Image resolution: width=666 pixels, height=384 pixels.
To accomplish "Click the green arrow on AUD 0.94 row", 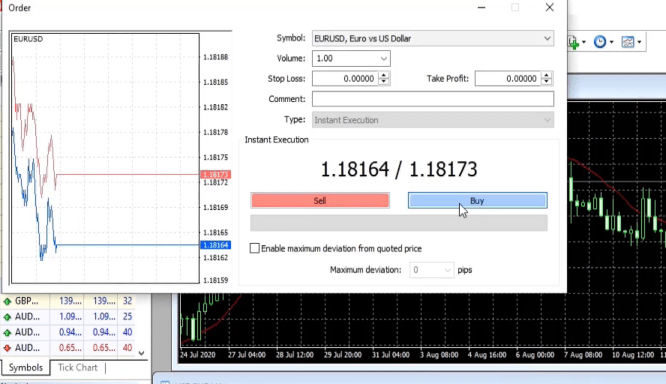I will click(7, 333).
